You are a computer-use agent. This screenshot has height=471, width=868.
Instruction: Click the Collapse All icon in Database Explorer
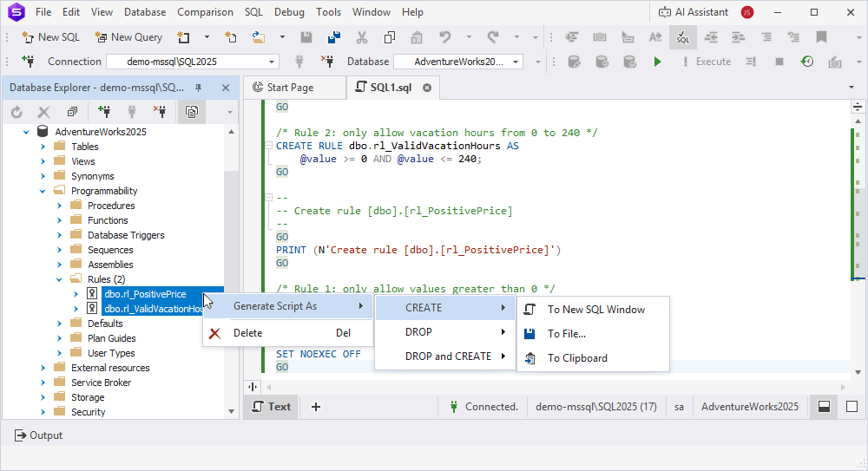click(x=73, y=112)
